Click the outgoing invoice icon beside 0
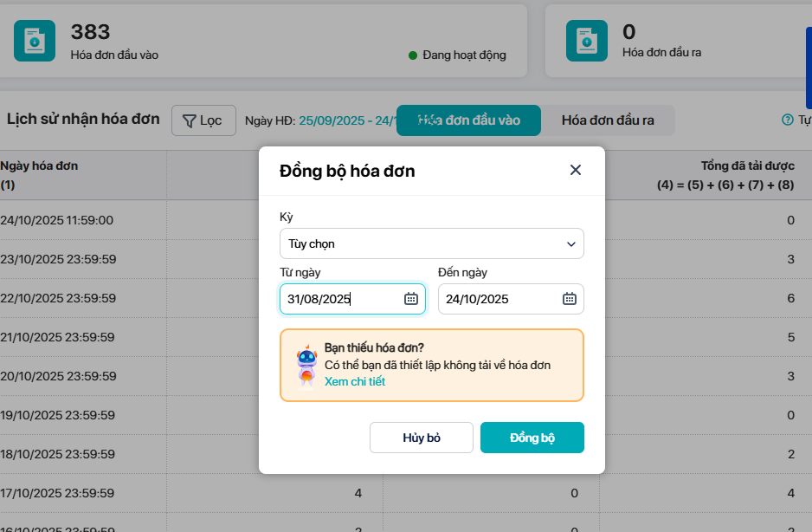 (x=587, y=41)
